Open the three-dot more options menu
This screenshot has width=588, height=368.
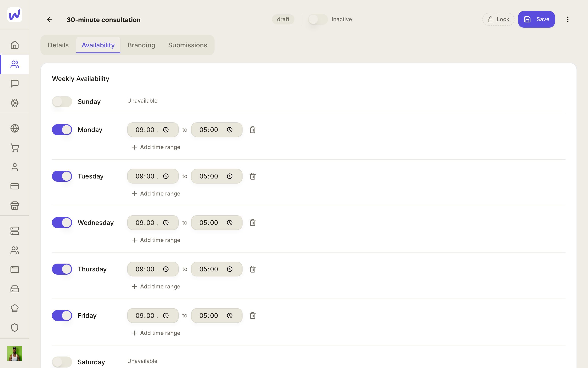click(x=568, y=19)
